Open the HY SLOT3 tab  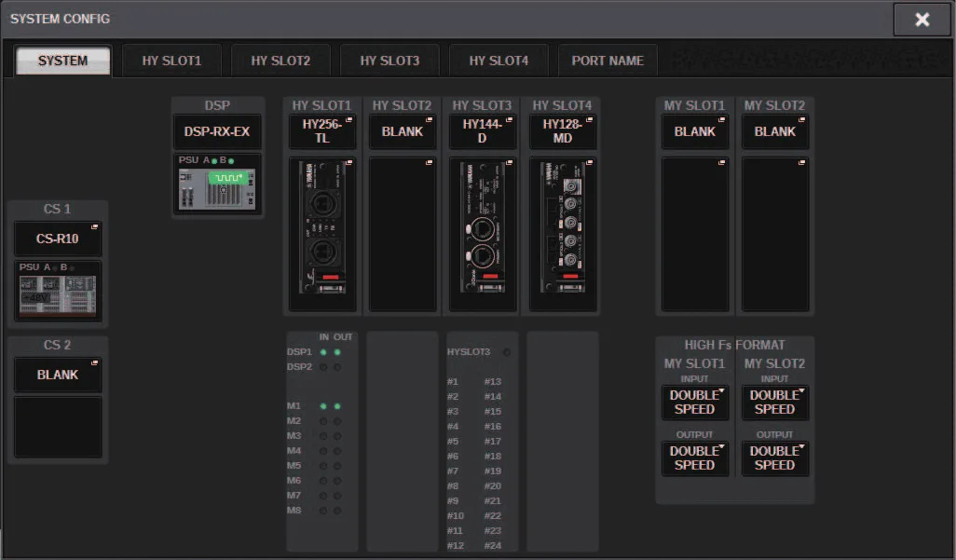pos(389,61)
